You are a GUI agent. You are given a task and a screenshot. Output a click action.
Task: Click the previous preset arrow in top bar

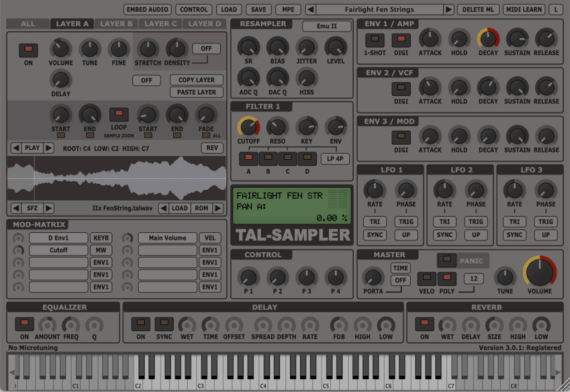coord(311,9)
